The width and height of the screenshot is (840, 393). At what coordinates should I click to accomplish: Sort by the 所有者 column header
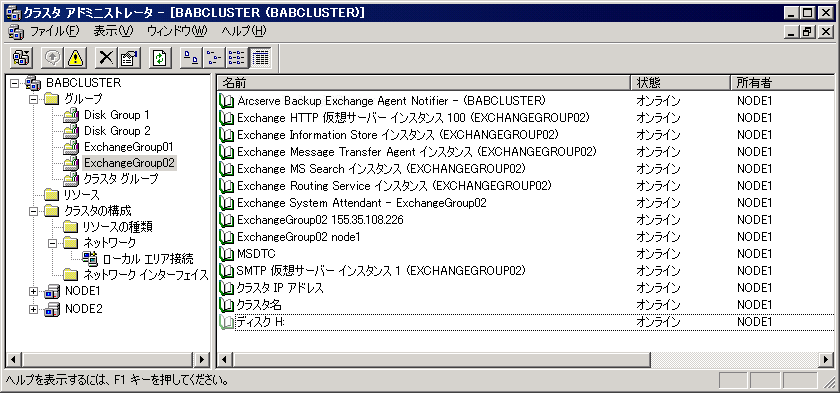click(783, 82)
